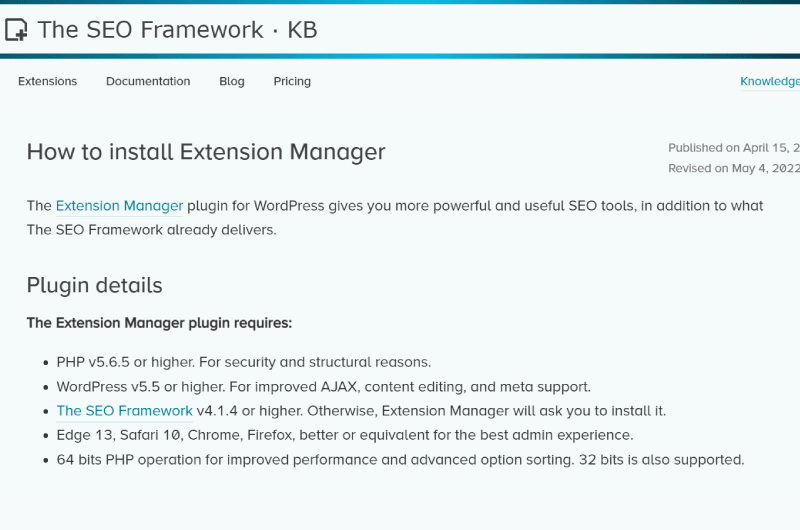Viewport: 800px width, 530px height.
Task: Click The SEO Framework logo icon
Action: point(16,30)
